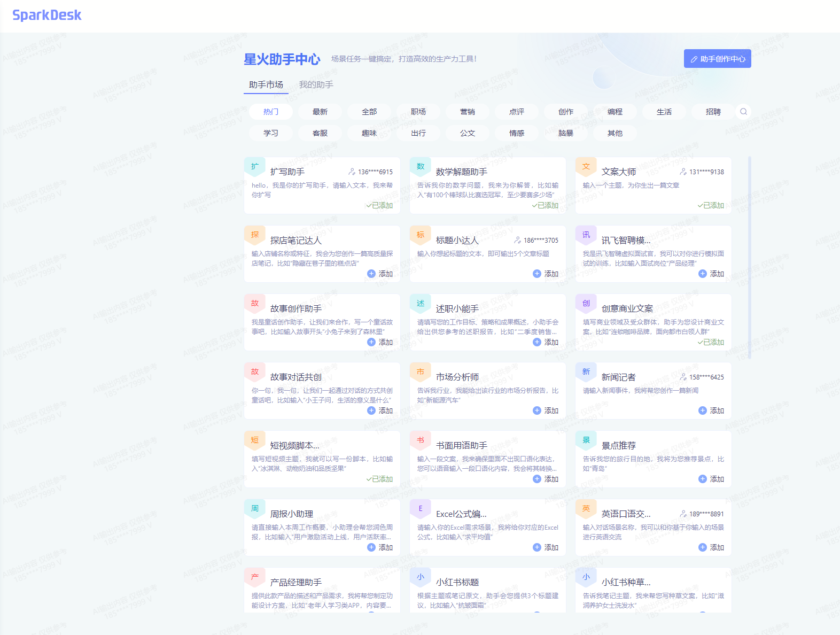Viewport: 840px width, 635px height.
Task: Toggle the 已添加 status on 扩写助手
Action: 379,205
